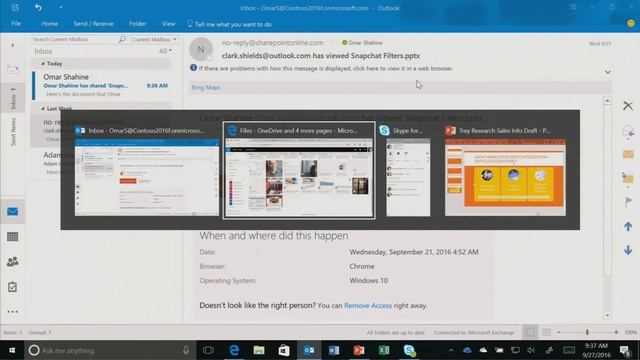Click the web browser view info message
The height and width of the screenshot is (360, 640).
tap(325, 69)
